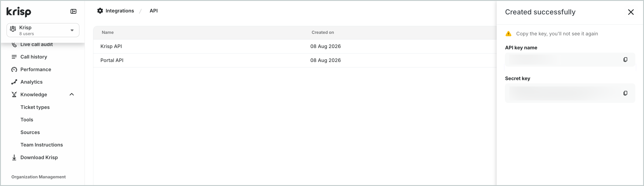
Task: Open the Krisp workspace dropdown
Action: point(43,30)
